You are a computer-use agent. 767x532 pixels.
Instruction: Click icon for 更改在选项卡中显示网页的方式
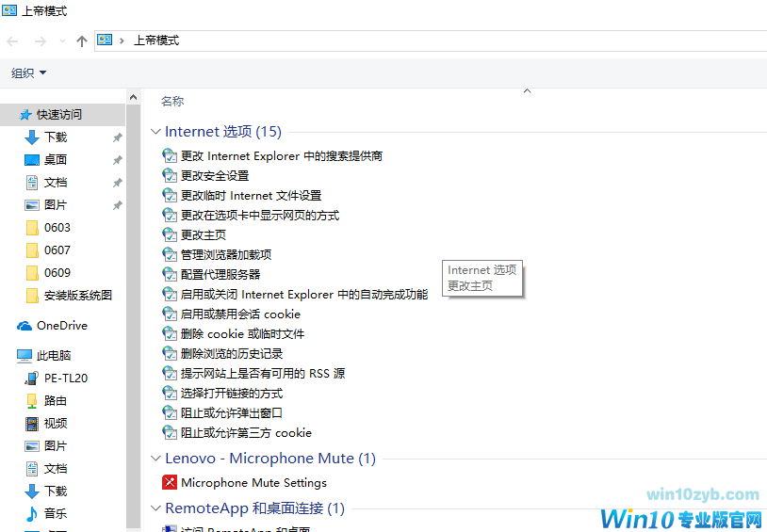pyautogui.click(x=170, y=215)
